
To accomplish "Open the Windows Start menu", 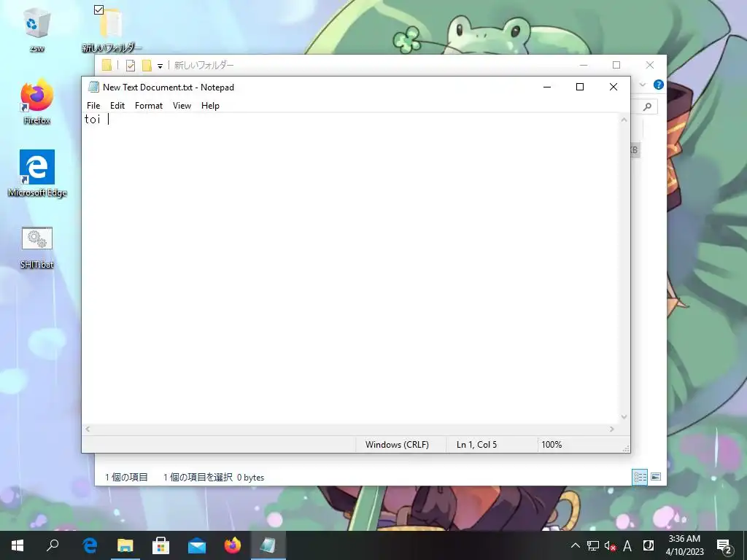I will tap(18, 545).
